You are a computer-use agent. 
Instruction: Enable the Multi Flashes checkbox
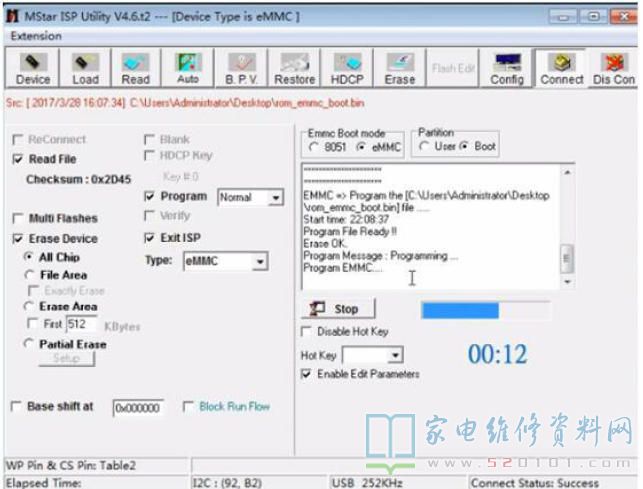[x=18, y=218]
